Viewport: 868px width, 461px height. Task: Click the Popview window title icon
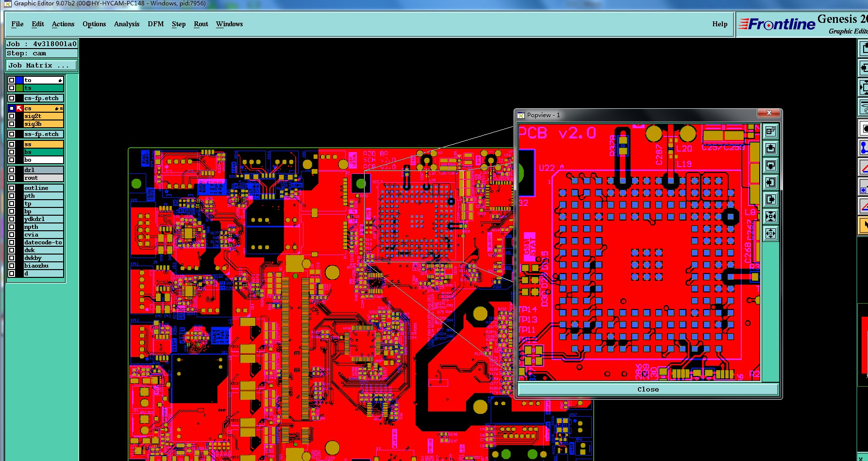pos(521,115)
